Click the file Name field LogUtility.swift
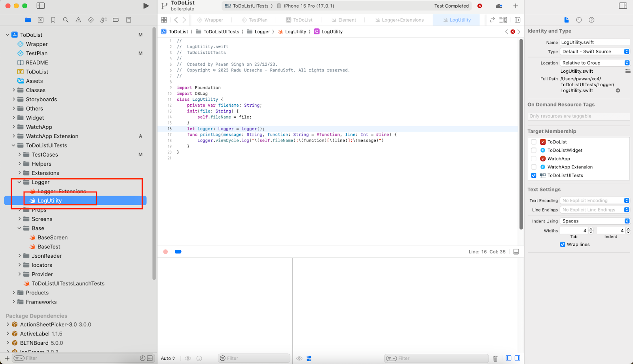The height and width of the screenshot is (364, 633). tap(595, 42)
